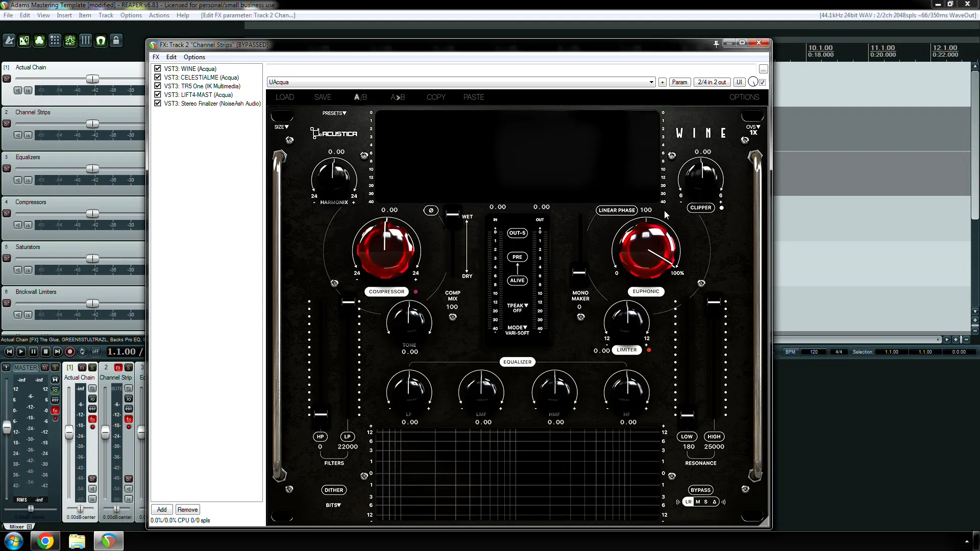Uncheck VST3: CELESTIALME (Acqua) plugin
980x551 pixels.
click(x=158, y=77)
